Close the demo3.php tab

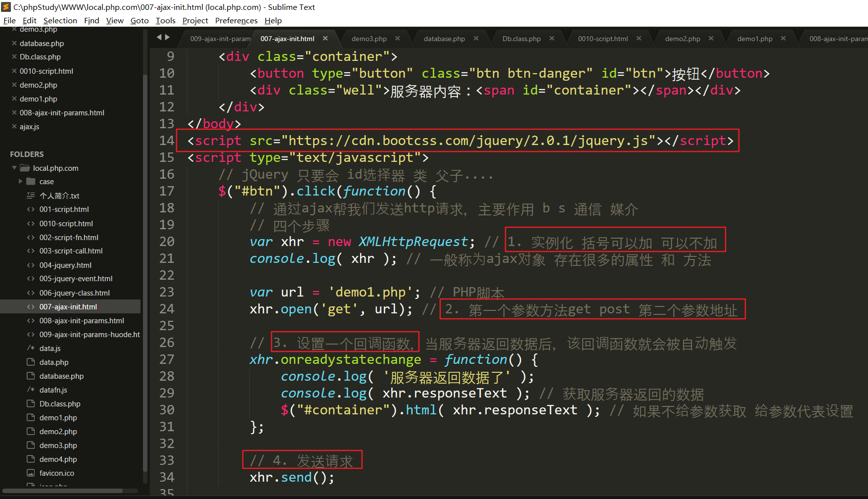(x=398, y=39)
